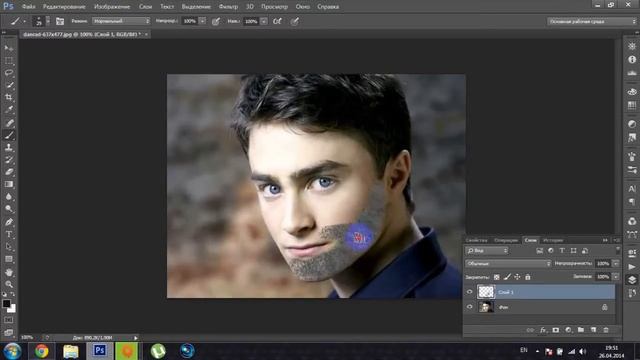Open the flow slider arrow
The width and height of the screenshot is (640, 360).
pyautogui.click(x=264, y=21)
